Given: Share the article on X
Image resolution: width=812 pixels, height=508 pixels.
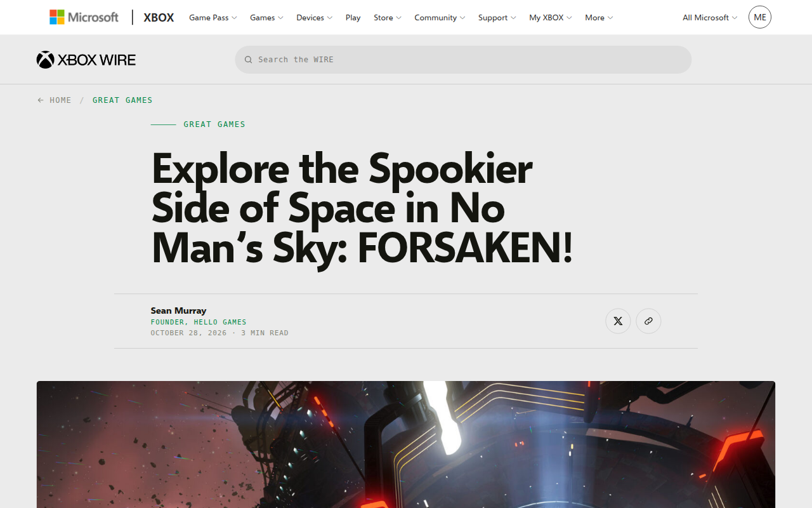Looking at the screenshot, I should [618, 321].
